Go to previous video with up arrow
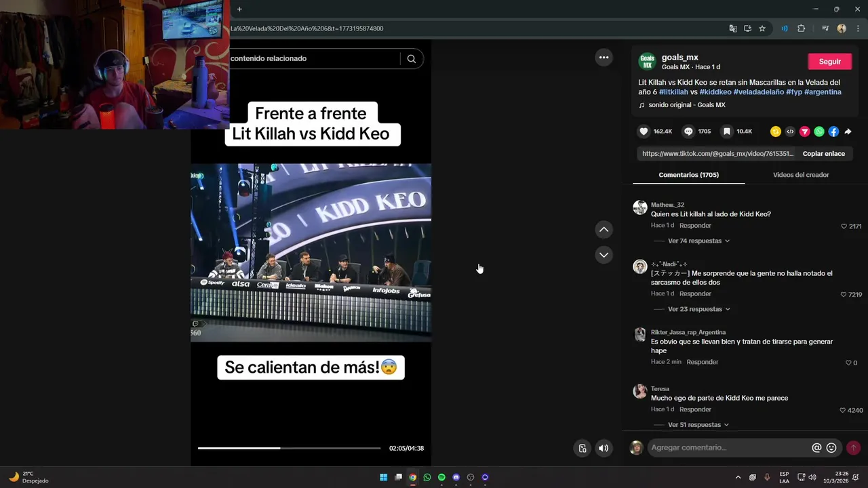Image resolution: width=868 pixels, height=488 pixels. 604,230
